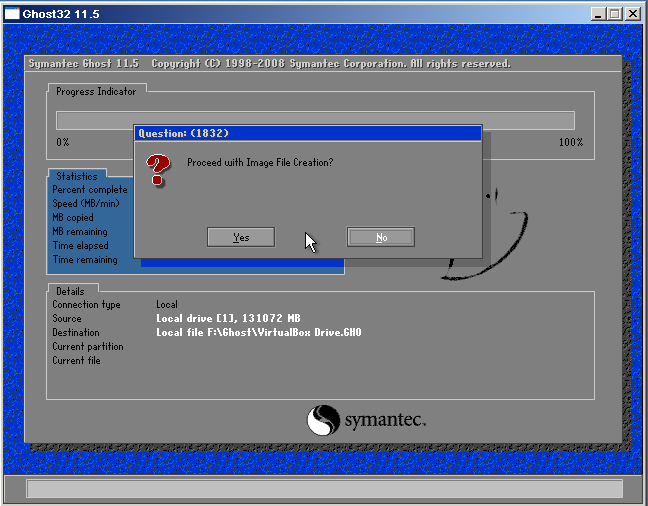Click the Time remaining statistic label

[x=85, y=260]
